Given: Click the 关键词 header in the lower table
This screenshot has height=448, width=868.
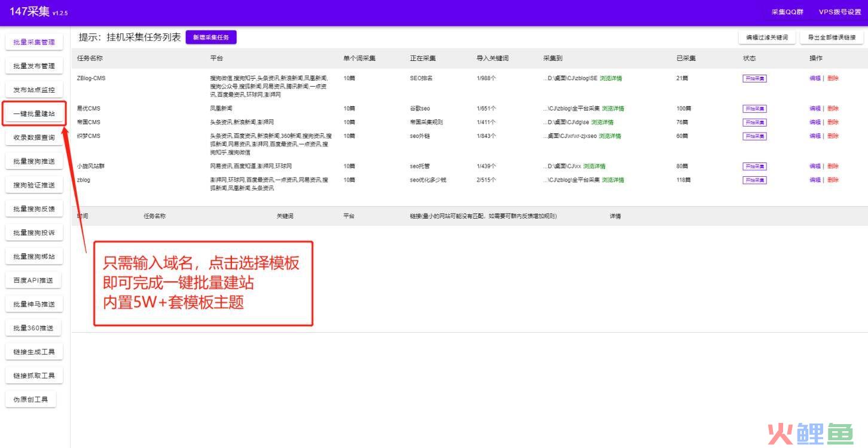Looking at the screenshot, I should [285, 216].
